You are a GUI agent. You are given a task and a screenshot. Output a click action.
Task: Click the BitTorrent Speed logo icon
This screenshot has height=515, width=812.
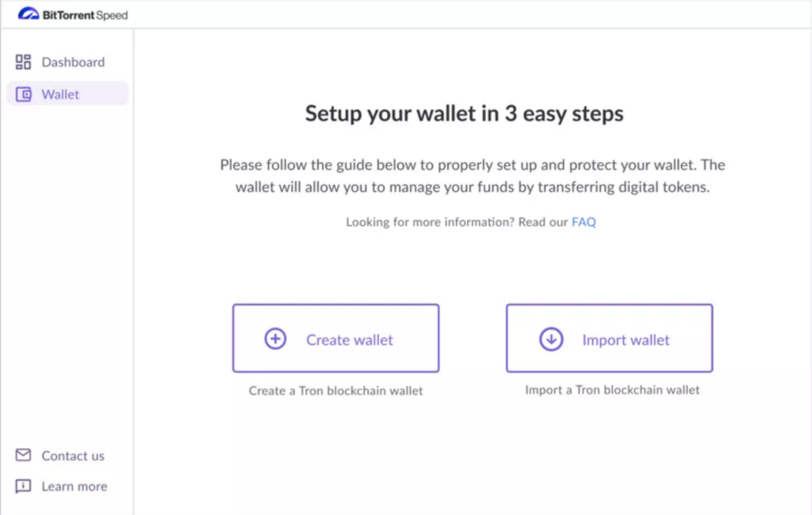pos(29,14)
